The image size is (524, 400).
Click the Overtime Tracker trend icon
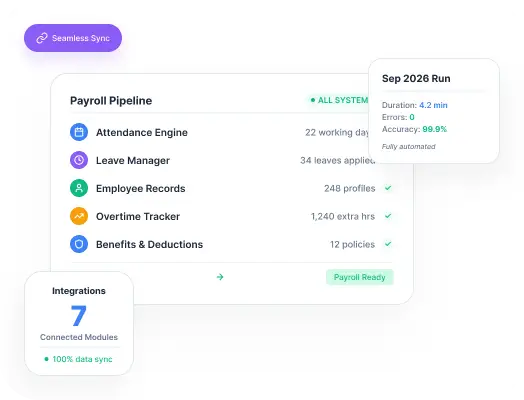tap(79, 216)
